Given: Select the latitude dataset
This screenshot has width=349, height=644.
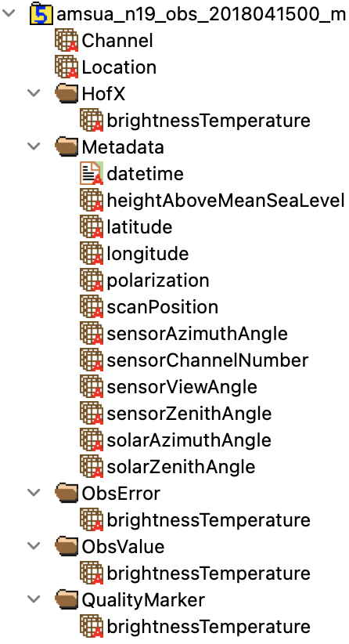Looking at the screenshot, I should click(x=139, y=227).
